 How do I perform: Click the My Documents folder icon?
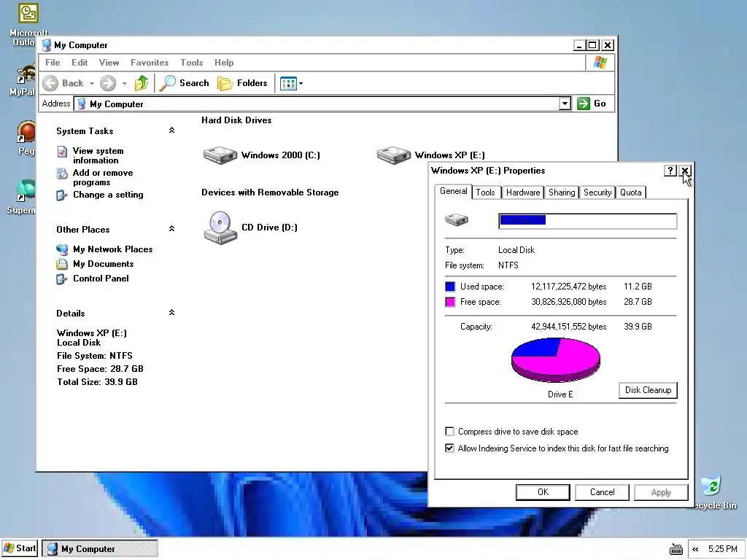62,264
